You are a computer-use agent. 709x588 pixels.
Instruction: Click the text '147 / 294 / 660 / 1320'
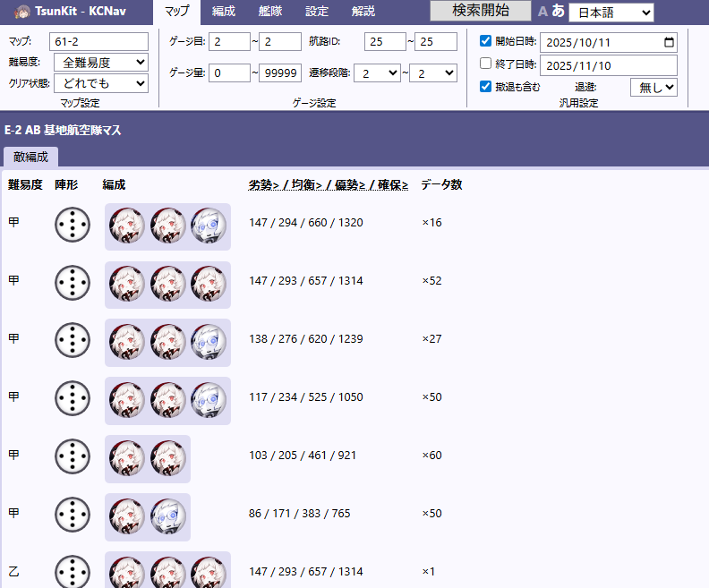306,222
